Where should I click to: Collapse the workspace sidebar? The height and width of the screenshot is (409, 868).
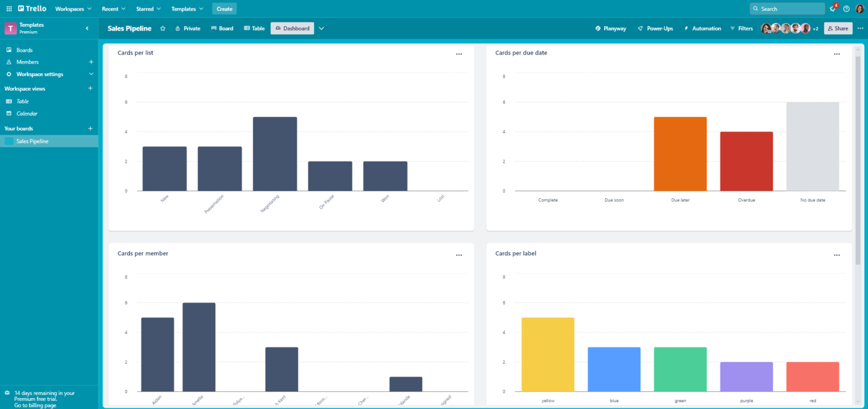(x=87, y=29)
